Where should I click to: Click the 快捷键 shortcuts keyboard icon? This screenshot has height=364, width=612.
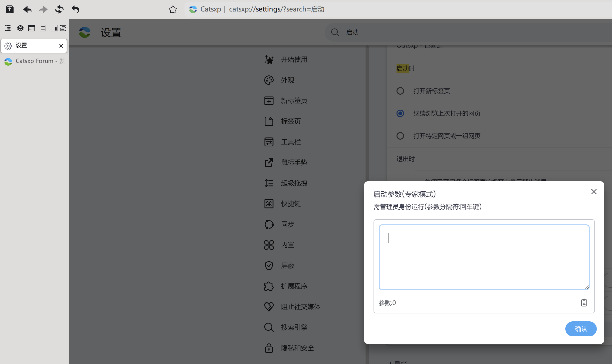[x=268, y=204]
